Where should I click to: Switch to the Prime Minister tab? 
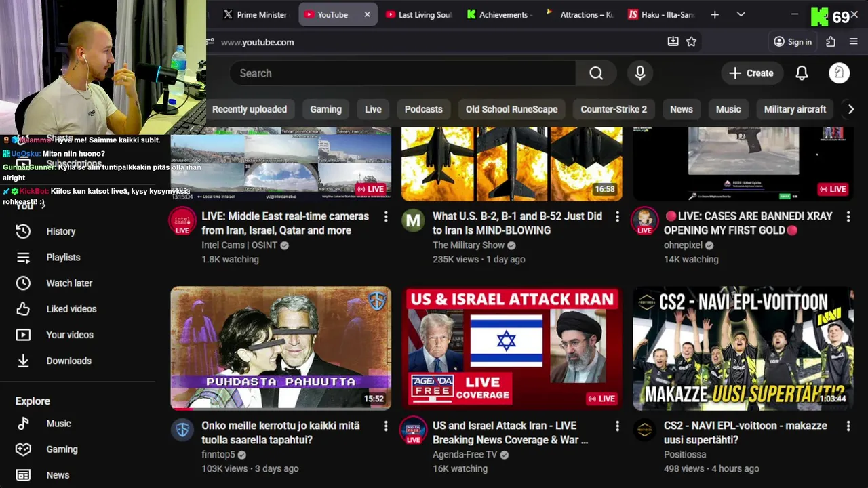tap(255, 14)
